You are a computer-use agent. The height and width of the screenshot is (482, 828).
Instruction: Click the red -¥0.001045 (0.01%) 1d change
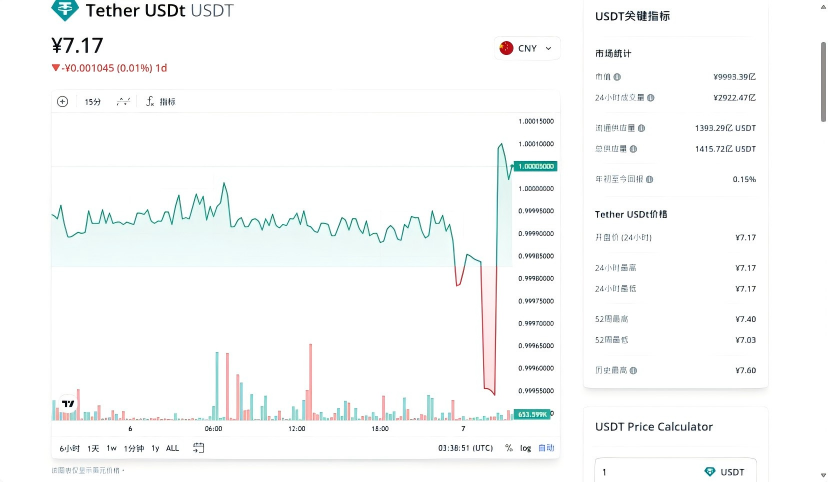tap(109, 68)
